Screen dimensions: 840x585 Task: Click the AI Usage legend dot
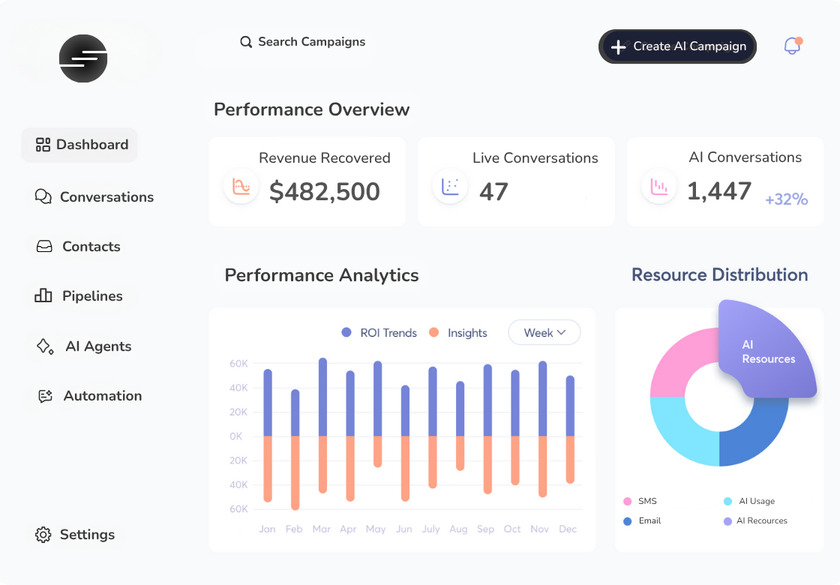pos(728,501)
